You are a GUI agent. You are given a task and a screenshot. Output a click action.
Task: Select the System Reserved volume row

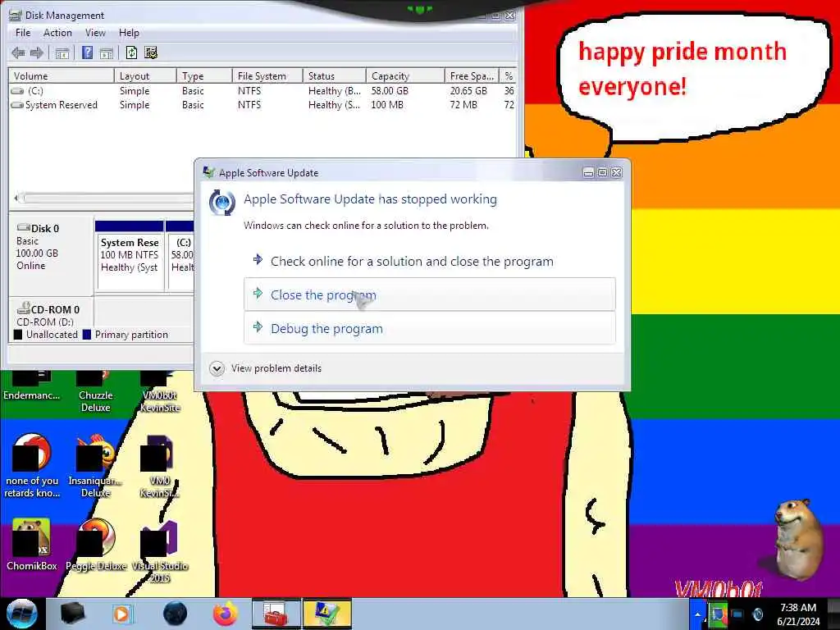point(262,105)
